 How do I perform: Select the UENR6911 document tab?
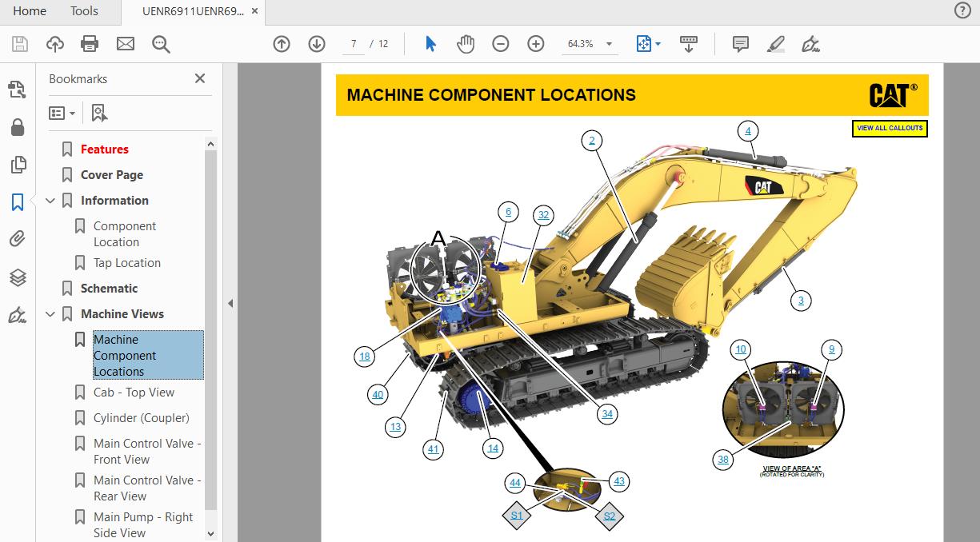point(193,10)
